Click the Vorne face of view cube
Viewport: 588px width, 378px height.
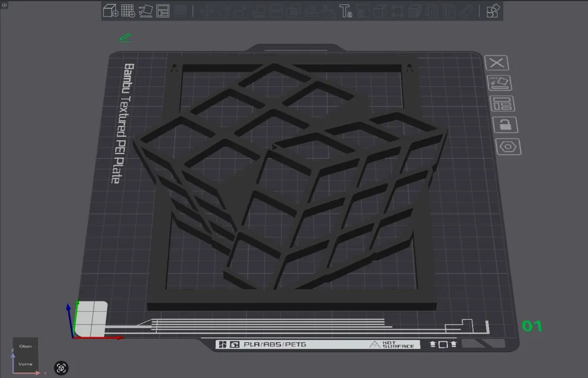[x=25, y=364]
